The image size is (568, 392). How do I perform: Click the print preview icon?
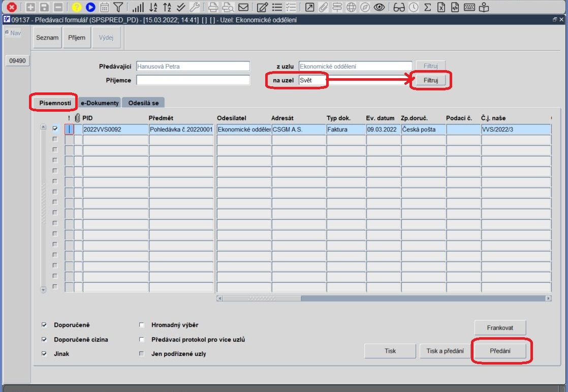tap(228, 7)
